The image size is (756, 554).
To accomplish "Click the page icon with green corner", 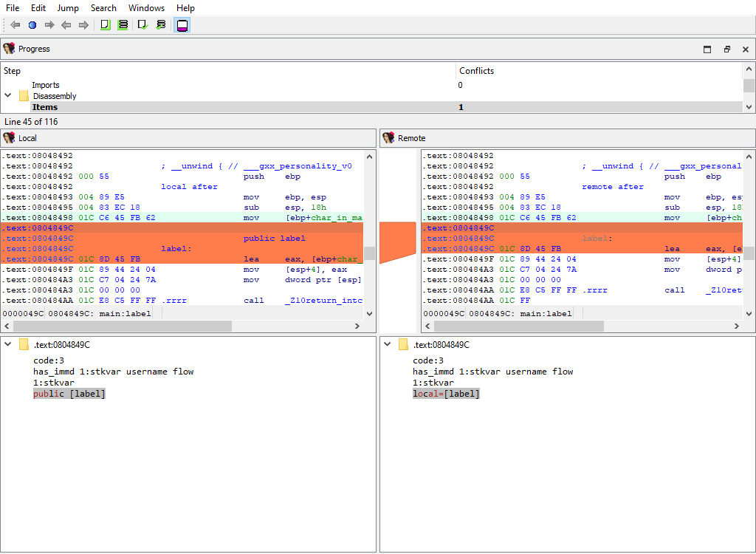I will 105,25.
